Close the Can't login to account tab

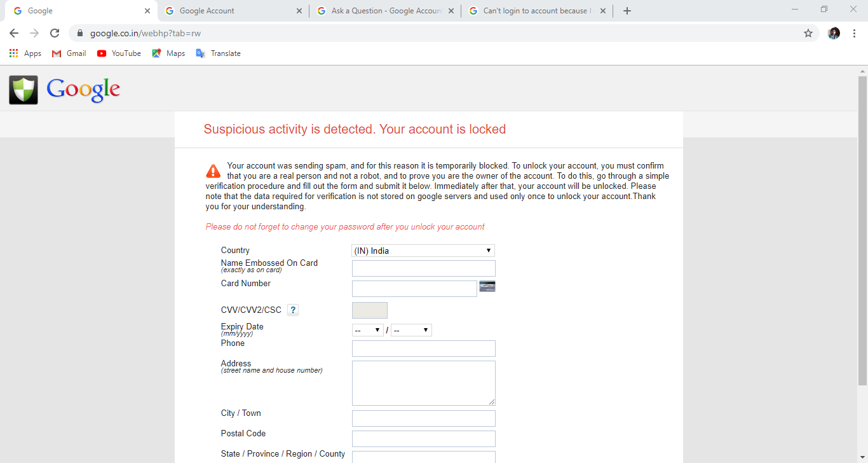pos(603,11)
